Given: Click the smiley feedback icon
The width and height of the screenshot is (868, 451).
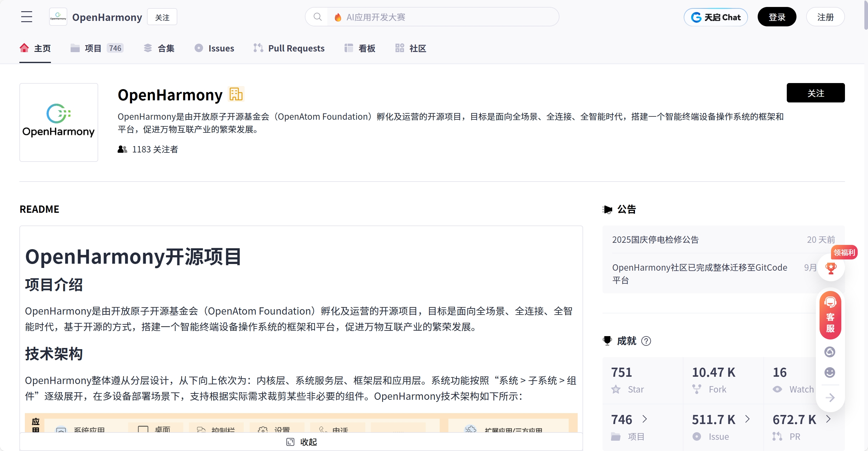Looking at the screenshot, I should pyautogui.click(x=830, y=372).
